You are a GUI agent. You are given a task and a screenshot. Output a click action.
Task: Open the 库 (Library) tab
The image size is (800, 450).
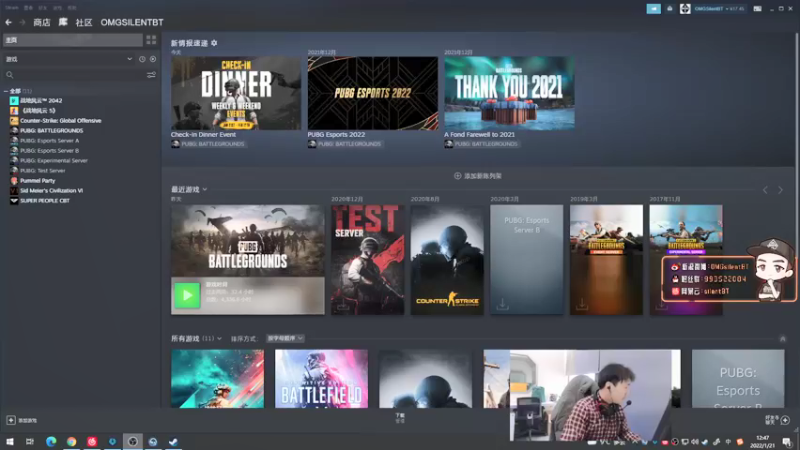(63, 22)
